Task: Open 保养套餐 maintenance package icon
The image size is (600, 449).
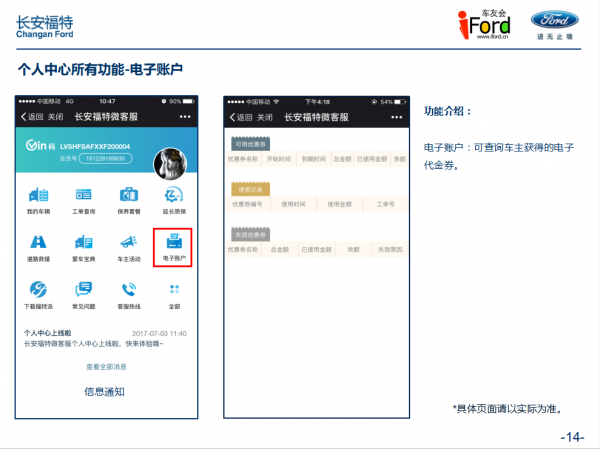Action: pos(129,195)
